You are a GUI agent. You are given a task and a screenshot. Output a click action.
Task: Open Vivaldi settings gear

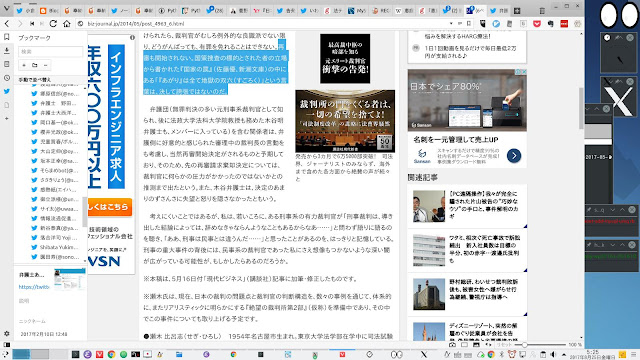[x=7, y=333]
